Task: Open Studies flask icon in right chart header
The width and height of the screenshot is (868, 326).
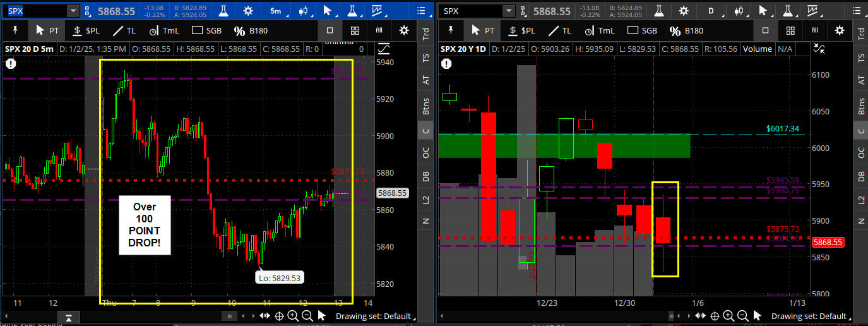Action: (x=660, y=11)
